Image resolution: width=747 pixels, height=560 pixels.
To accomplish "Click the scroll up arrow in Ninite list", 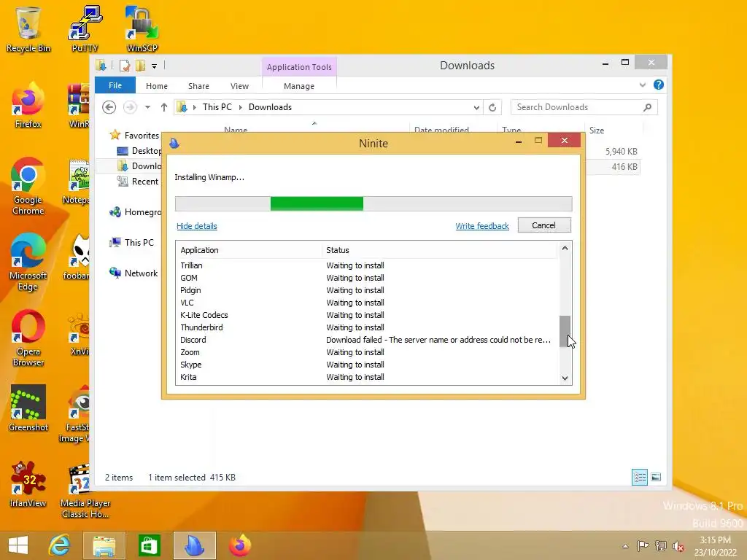I will click(565, 248).
